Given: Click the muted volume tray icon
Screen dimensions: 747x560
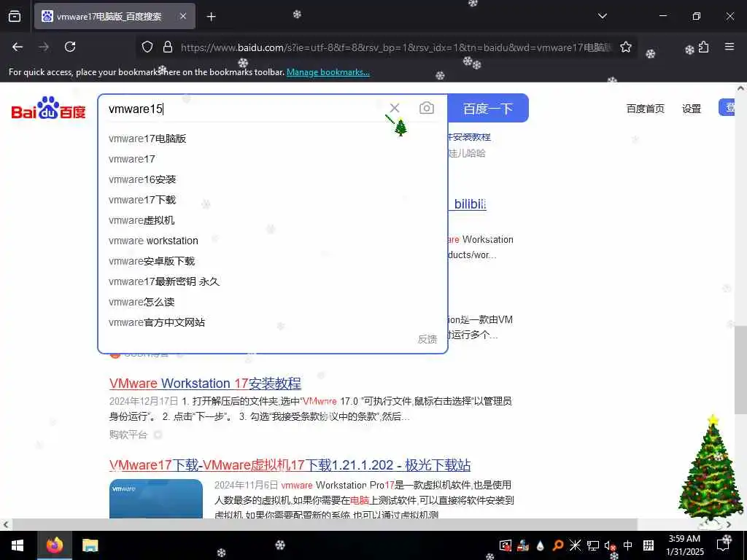Looking at the screenshot, I should point(610,545).
